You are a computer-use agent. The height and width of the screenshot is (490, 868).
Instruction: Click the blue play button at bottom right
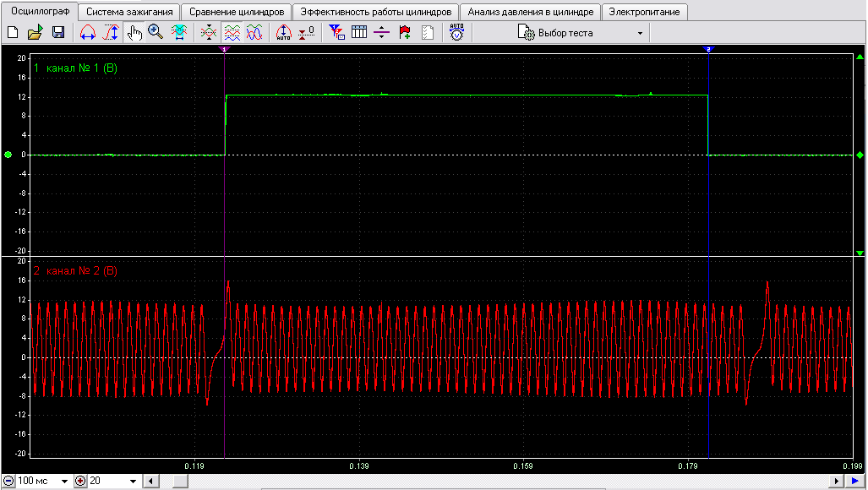pos(854,482)
